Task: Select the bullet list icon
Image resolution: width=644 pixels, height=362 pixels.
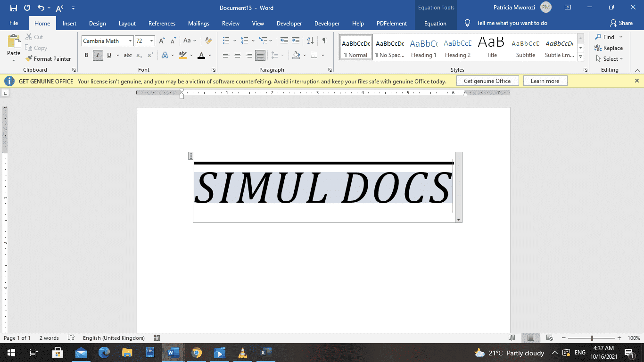Action: click(x=226, y=41)
